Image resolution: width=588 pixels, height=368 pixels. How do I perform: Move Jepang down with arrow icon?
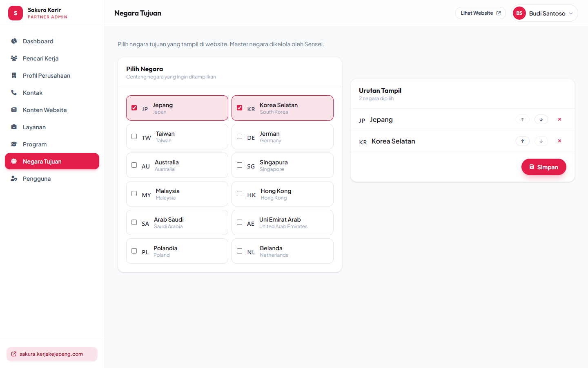pyautogui.click(x=541, y=119)
